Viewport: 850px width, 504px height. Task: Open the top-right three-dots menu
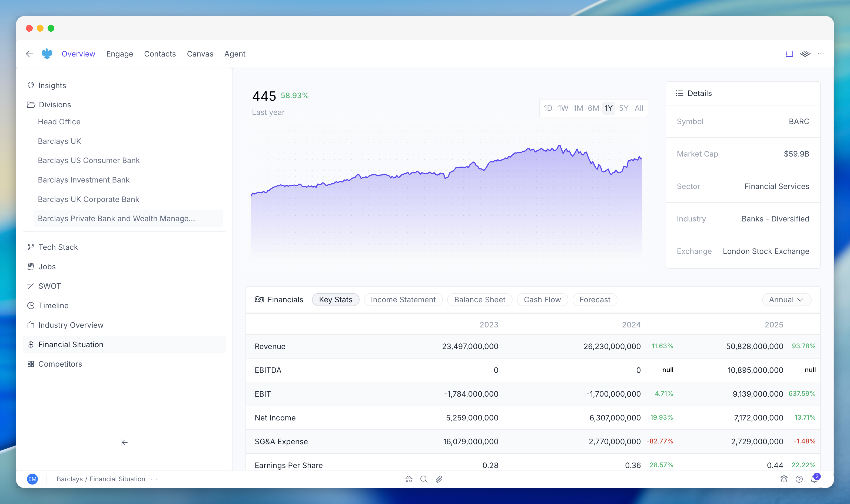click(x=821, y=54)
